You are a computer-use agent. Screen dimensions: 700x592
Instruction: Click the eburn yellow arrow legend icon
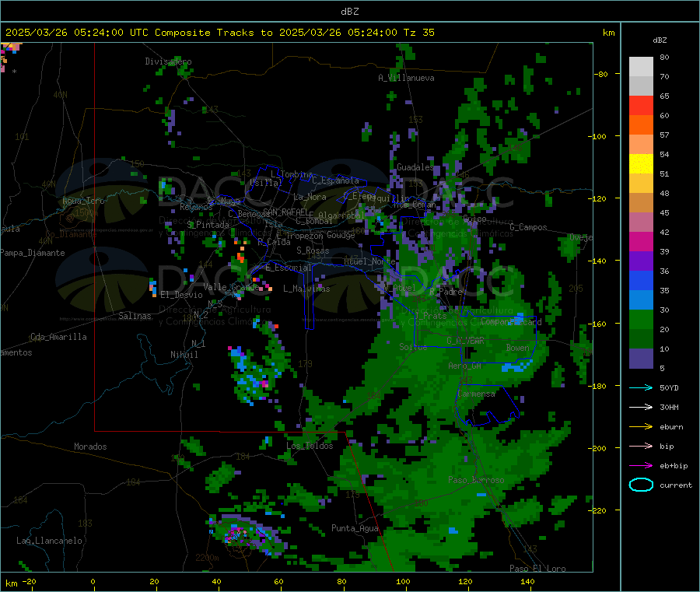click(641, 427)
